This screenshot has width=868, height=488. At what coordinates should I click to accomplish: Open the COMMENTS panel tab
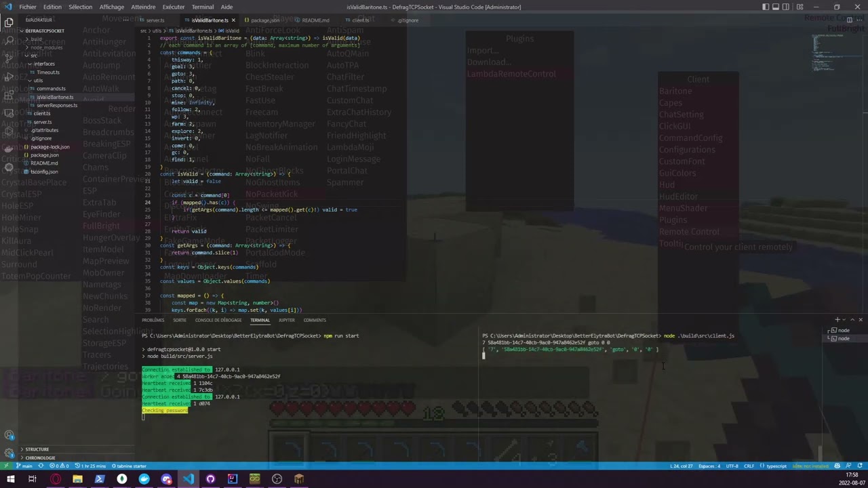tap(315, 320)
